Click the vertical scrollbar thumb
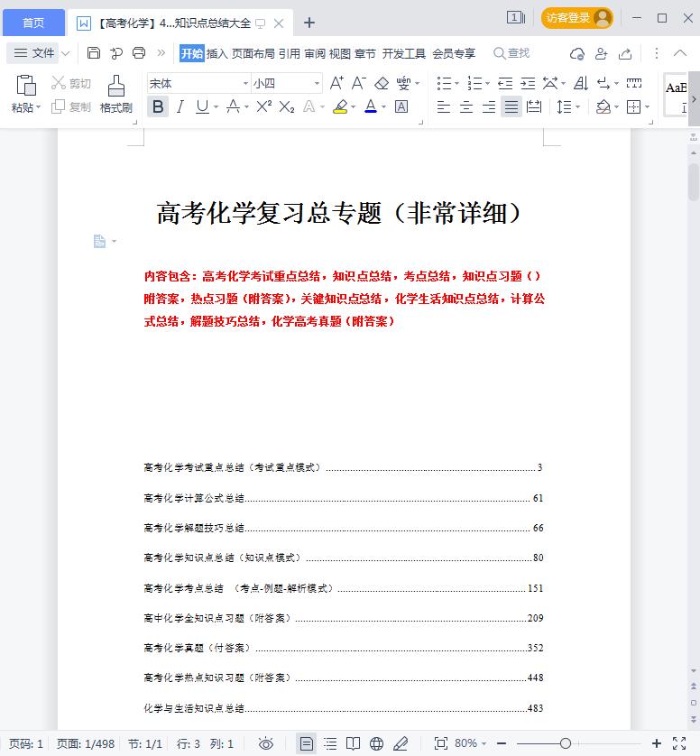The height and width of the screenshot is (756, 700). tap(694, 181)
